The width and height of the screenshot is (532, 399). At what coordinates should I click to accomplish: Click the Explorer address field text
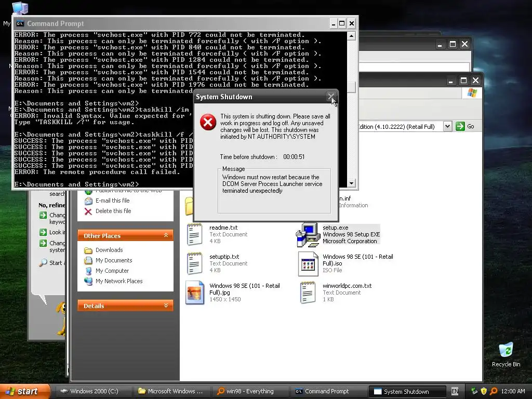396,127
